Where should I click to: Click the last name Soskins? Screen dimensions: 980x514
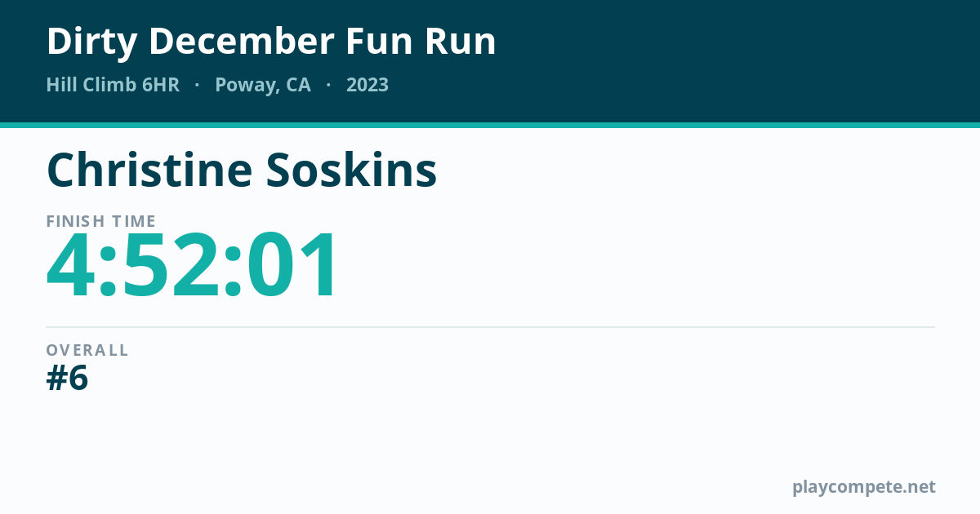[x=351, y=170]
